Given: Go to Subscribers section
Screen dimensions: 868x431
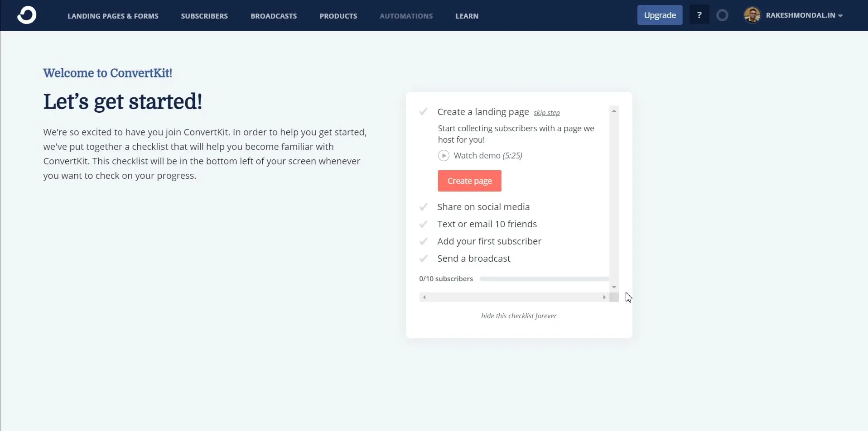Looking at the screenshot, I should (204, 16).
